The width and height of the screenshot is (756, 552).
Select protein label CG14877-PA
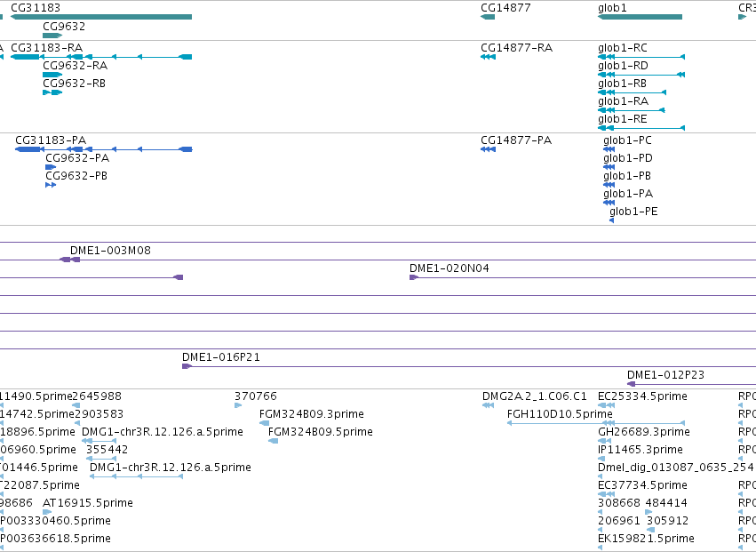(x=516, y=140)
